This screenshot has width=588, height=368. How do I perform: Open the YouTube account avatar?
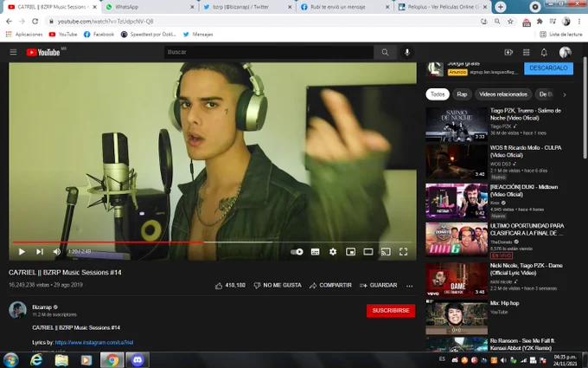tap(565, 52)
